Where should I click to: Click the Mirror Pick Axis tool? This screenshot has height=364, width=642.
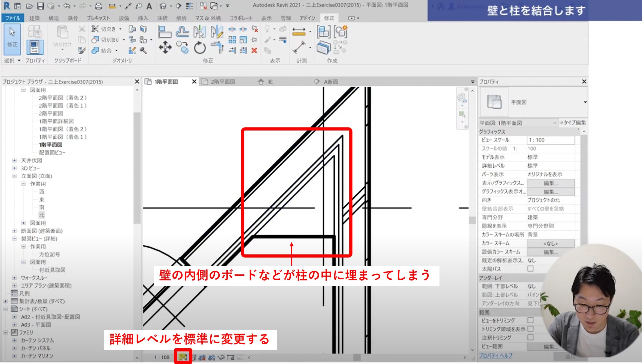point(200,32)
